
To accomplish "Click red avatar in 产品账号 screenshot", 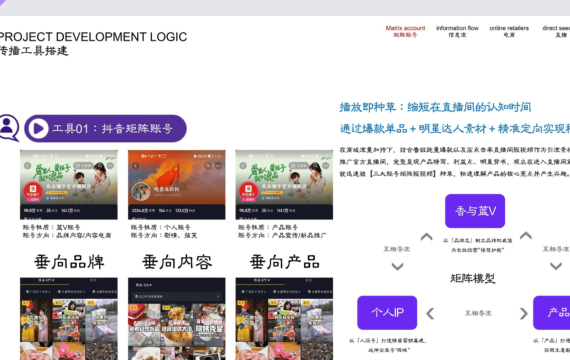I will (x=249, y=192).
